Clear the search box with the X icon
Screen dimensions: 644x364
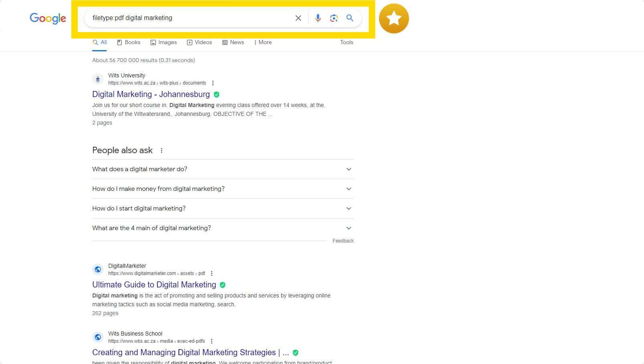(298, 18)
